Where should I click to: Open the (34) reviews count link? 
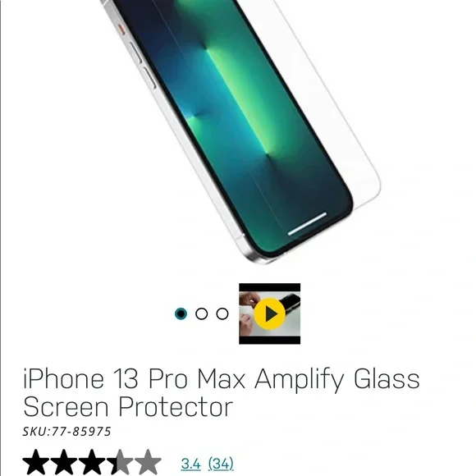[x=221, y=464]
